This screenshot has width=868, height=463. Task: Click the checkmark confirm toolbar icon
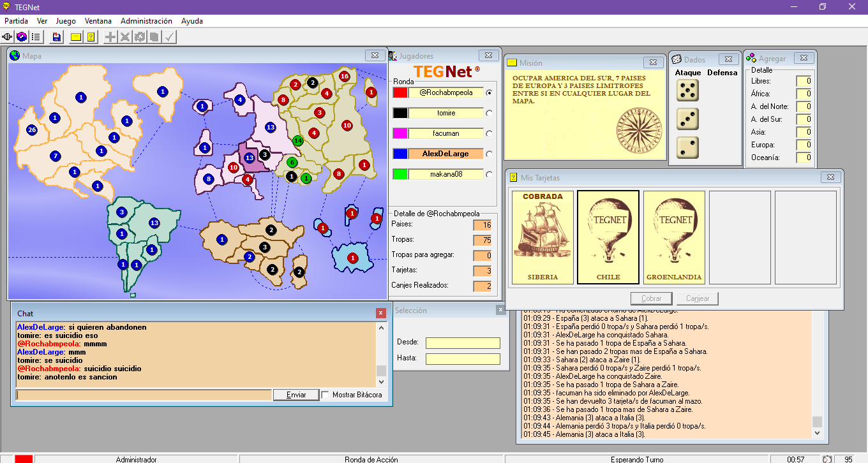pyautogui.click(x=169, y=37)
